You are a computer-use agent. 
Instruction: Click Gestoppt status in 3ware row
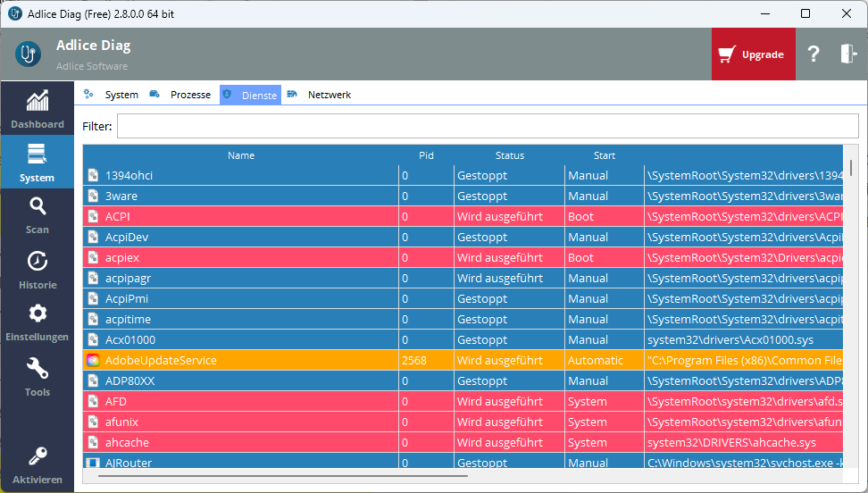click(x=482, y=196)
